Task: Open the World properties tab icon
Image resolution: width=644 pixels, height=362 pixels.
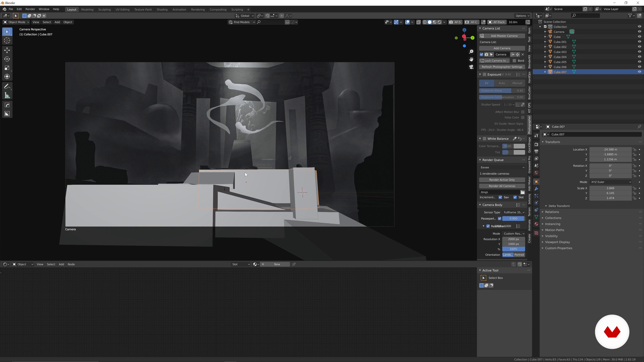Action: click(x=536, y=172)
